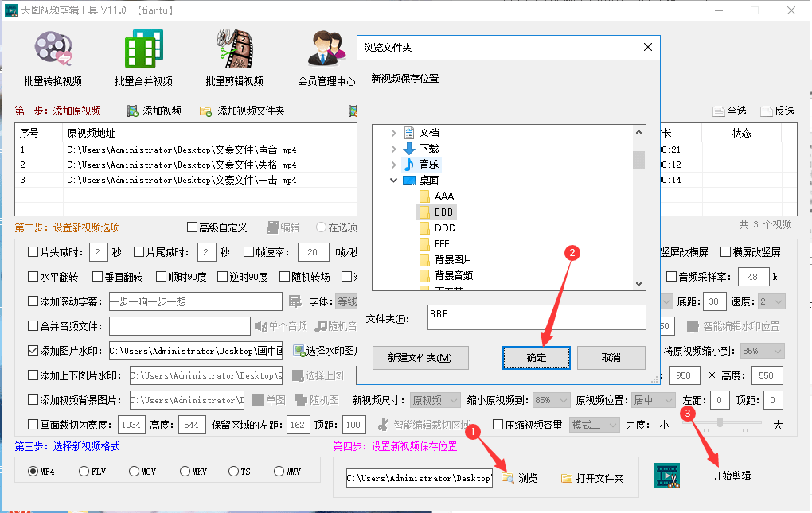812x513 pixels.
Task: Enable the 片头减时 checkbox
Action: [33, 252]
